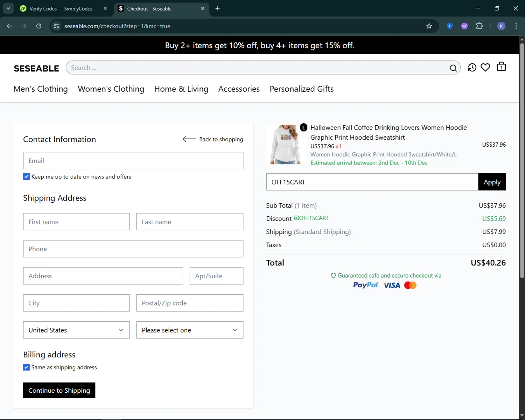This screenshot has height=420, width=525.
Task: Open a new browser tab
Action: (217, 8)
